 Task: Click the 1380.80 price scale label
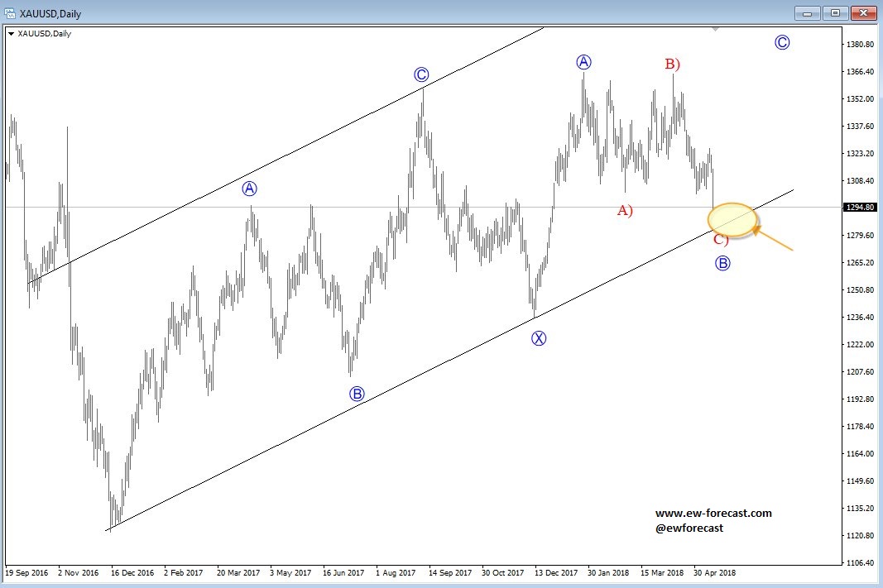pos(858,45)
